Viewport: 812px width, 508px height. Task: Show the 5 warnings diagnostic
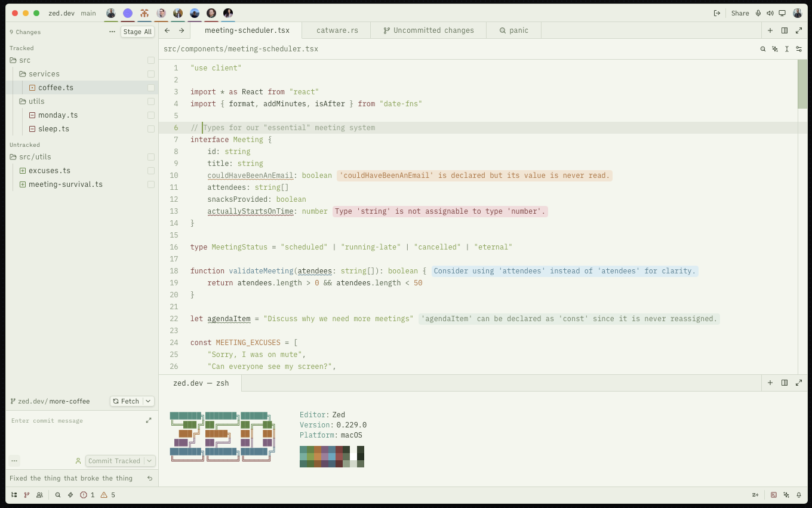108,495
